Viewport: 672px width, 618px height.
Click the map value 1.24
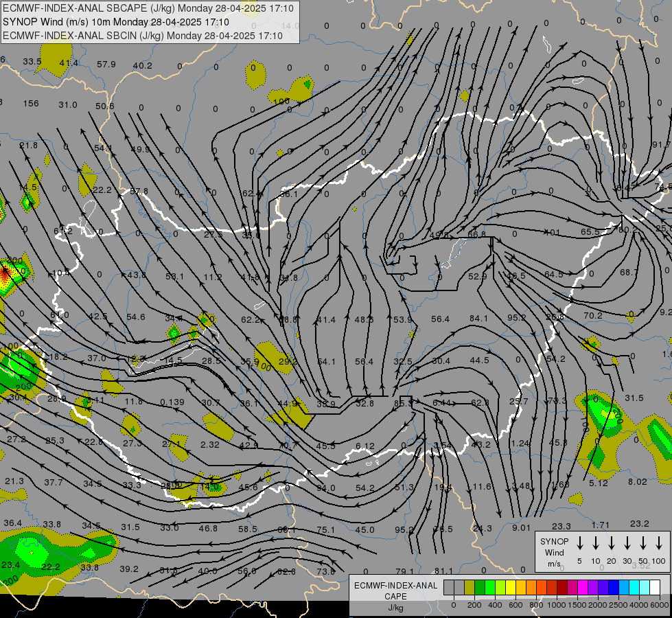pos(520,443)
